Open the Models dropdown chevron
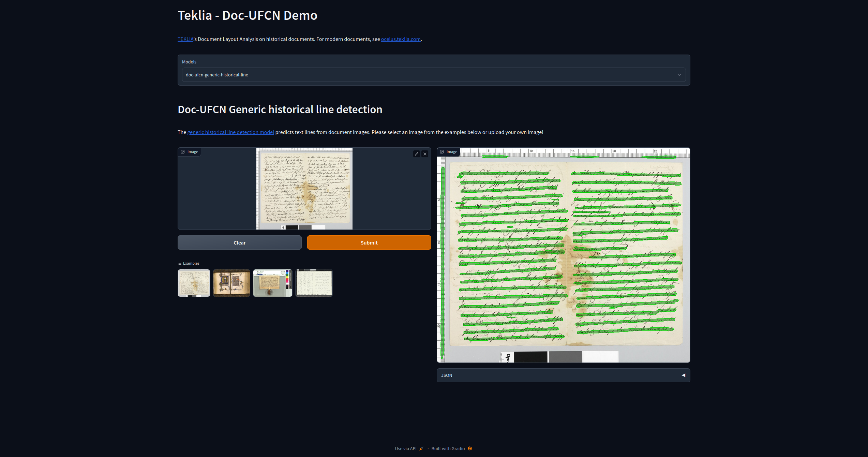 [x=679, y=75]
